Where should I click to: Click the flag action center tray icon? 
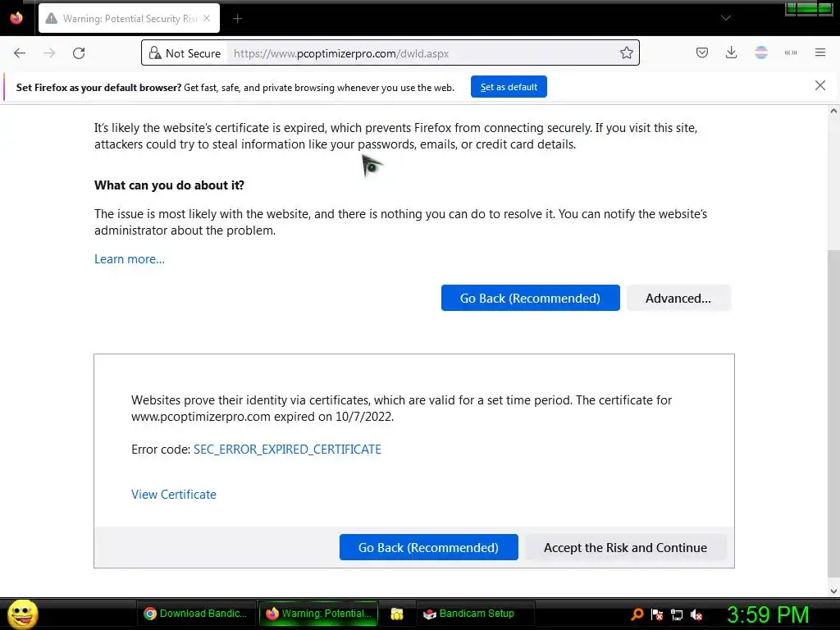pos(657,614)
